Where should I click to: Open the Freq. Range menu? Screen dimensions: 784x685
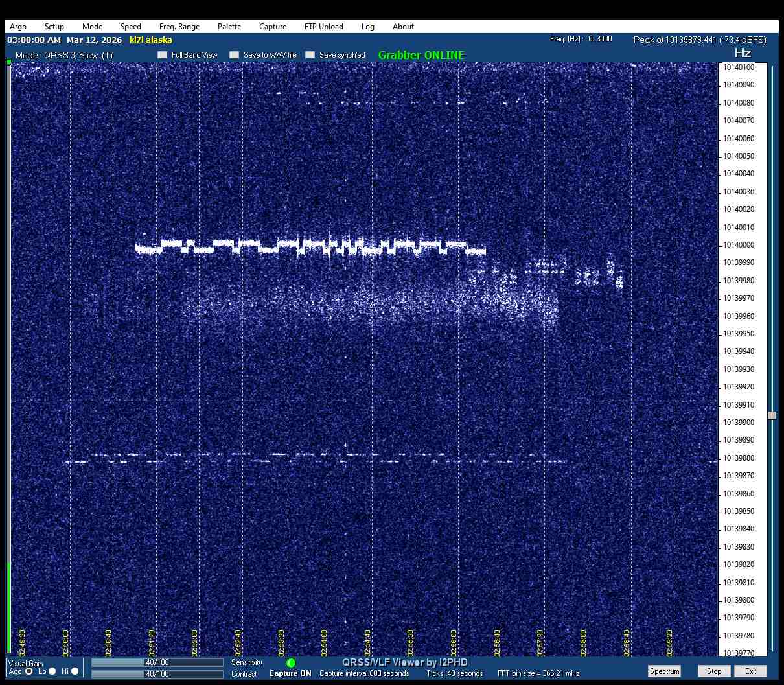point(179,27)
